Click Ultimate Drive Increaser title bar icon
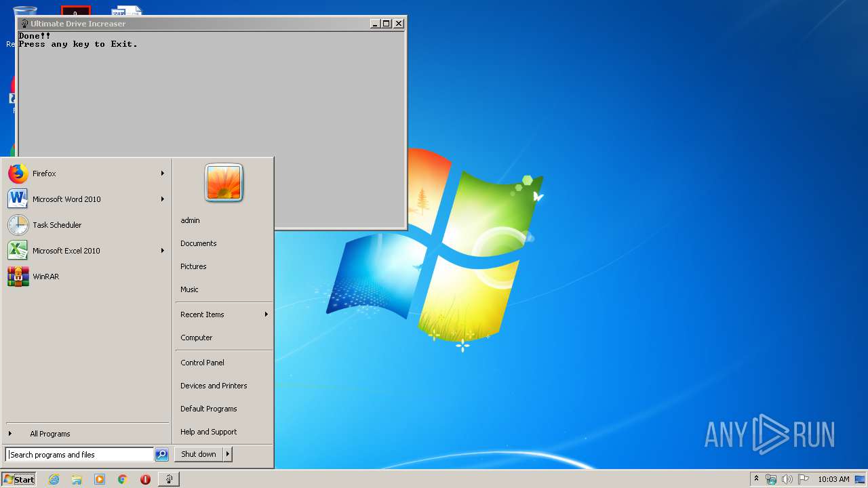868x488 pixels. [x=24, y=23]
